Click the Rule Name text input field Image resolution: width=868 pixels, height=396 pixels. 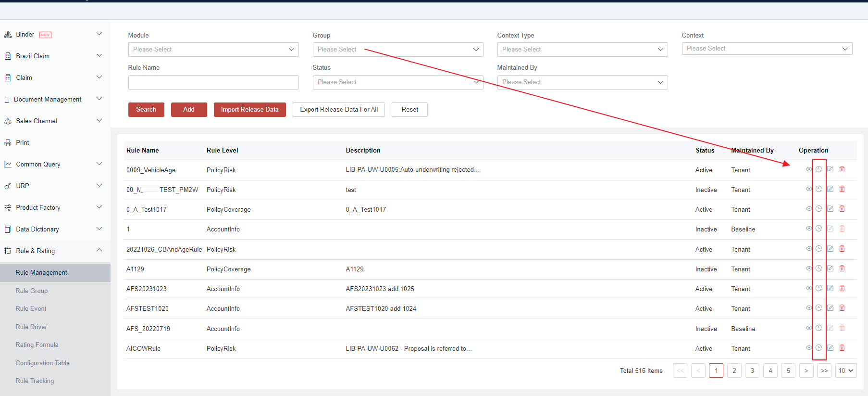[213, 82]
